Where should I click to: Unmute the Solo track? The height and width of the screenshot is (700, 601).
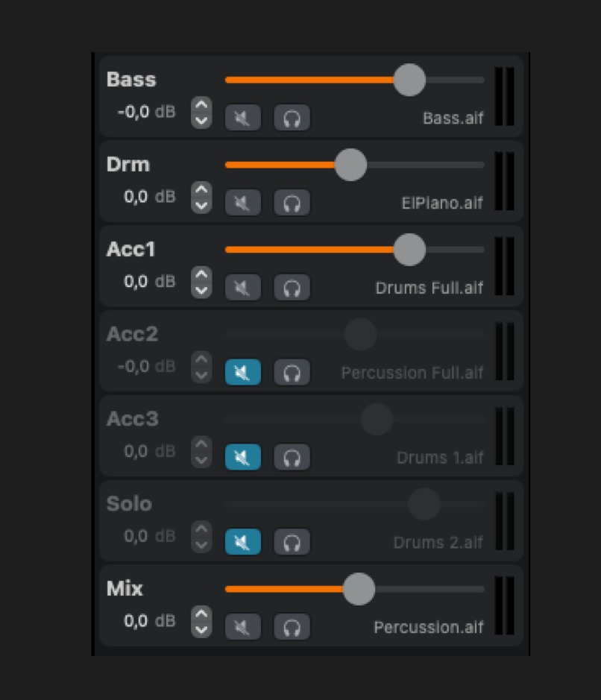242,542
